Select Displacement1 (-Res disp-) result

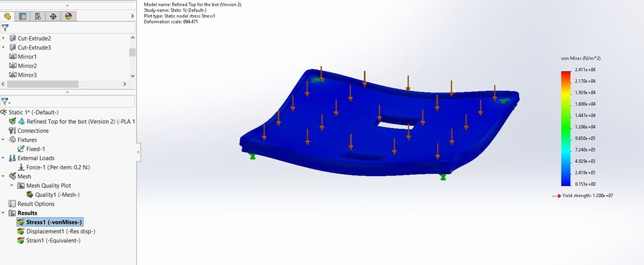click(x=61, y=231)
